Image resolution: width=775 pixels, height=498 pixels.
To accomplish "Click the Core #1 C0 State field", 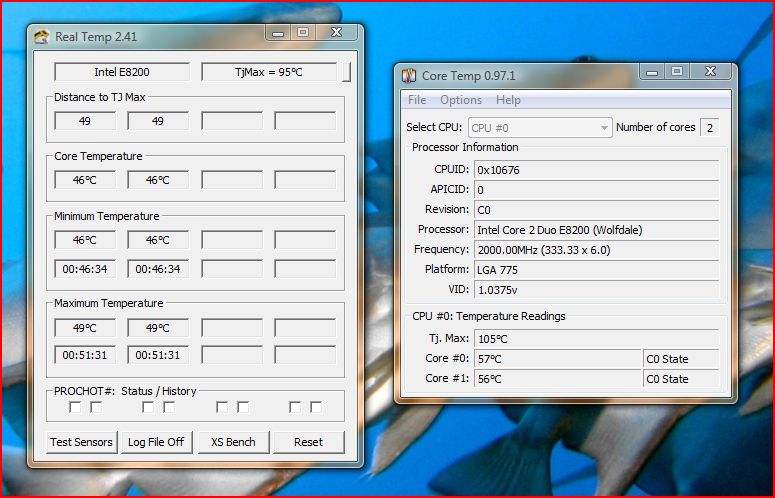I will click(681, 379).
